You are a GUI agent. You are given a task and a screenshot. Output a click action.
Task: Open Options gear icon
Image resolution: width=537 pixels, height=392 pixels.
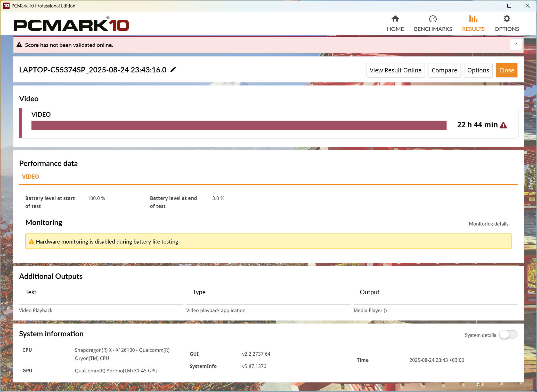pyautogui.click(x=507, y=19)
